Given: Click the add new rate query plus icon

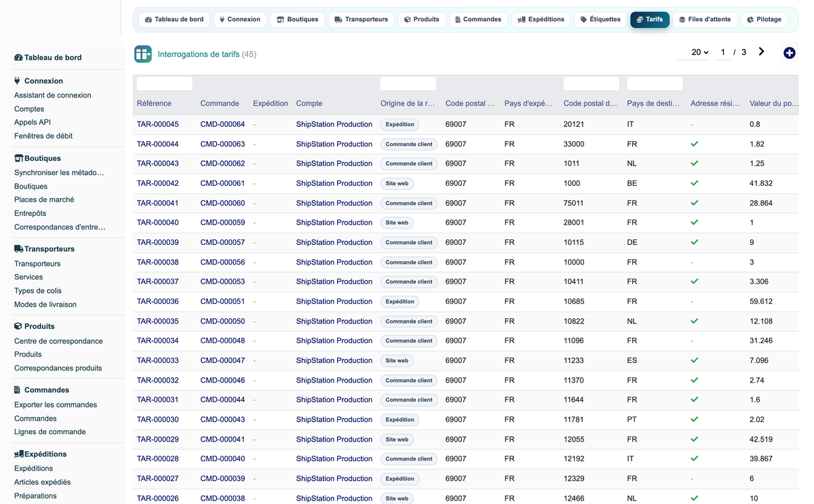Looking at the screenshot, I should click(x=789, y=53).
